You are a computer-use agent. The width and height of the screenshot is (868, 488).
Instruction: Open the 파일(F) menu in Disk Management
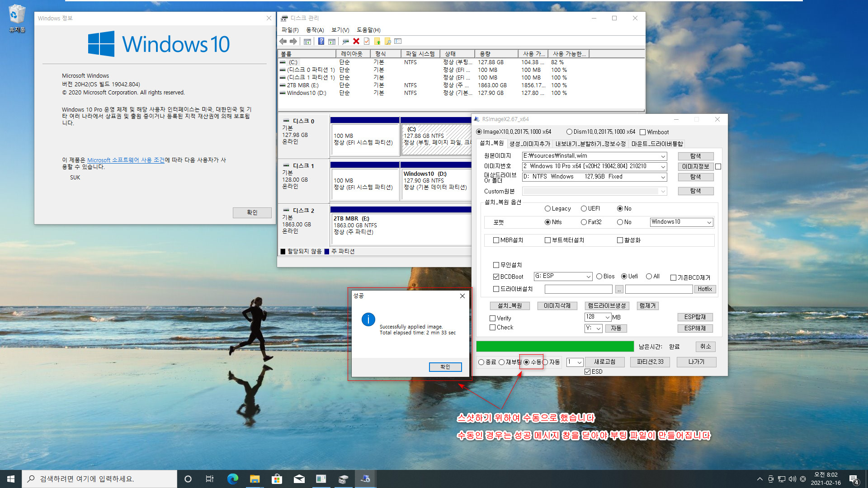[x=290, y=30]
